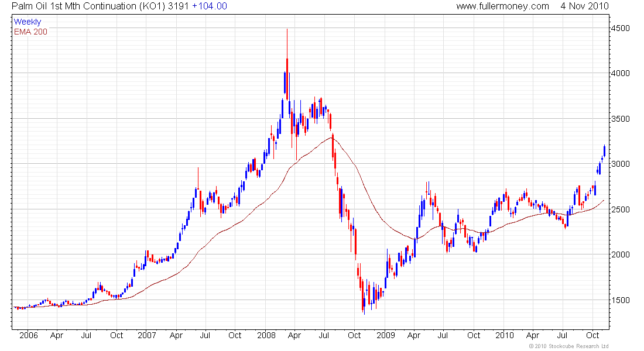The image size is (644, 351).
Task: Click the 2500 price axis label
Action: 620,209
